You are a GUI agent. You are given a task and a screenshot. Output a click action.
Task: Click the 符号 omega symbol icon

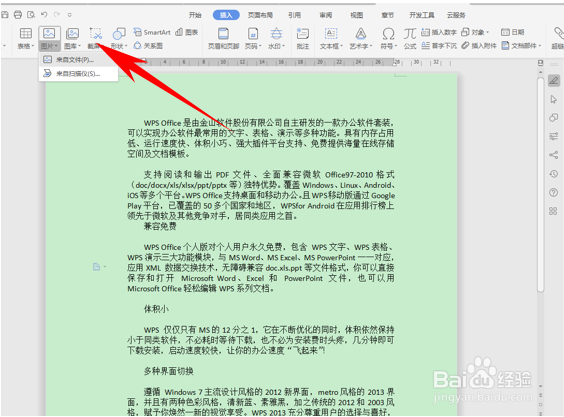click(x=388, y=33)
